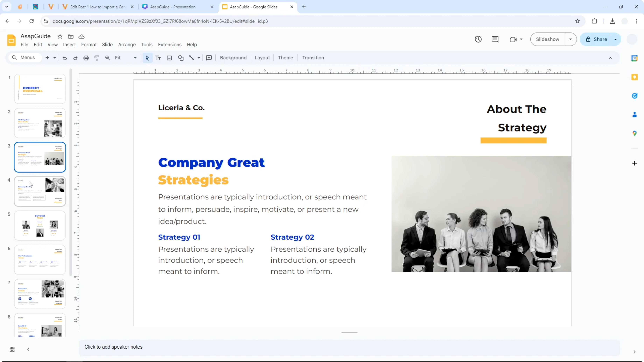Click the filmstrip vertical scrollbar
Viewport: 644px width, 362px height.
pos(71,172)
